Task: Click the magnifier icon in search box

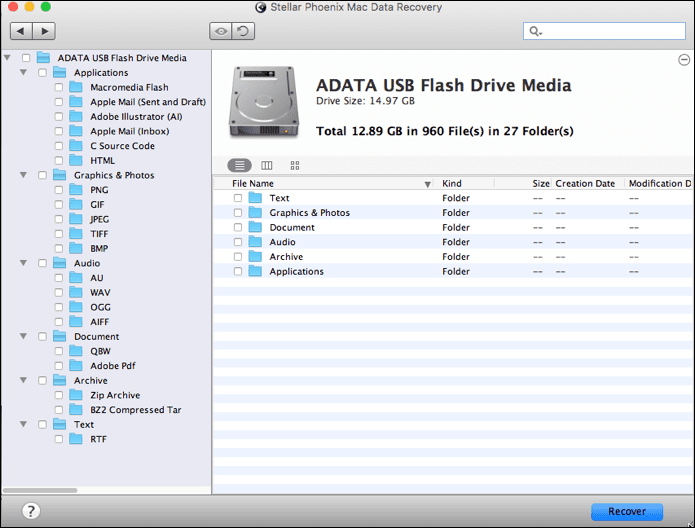Action: tap(535, 31)
